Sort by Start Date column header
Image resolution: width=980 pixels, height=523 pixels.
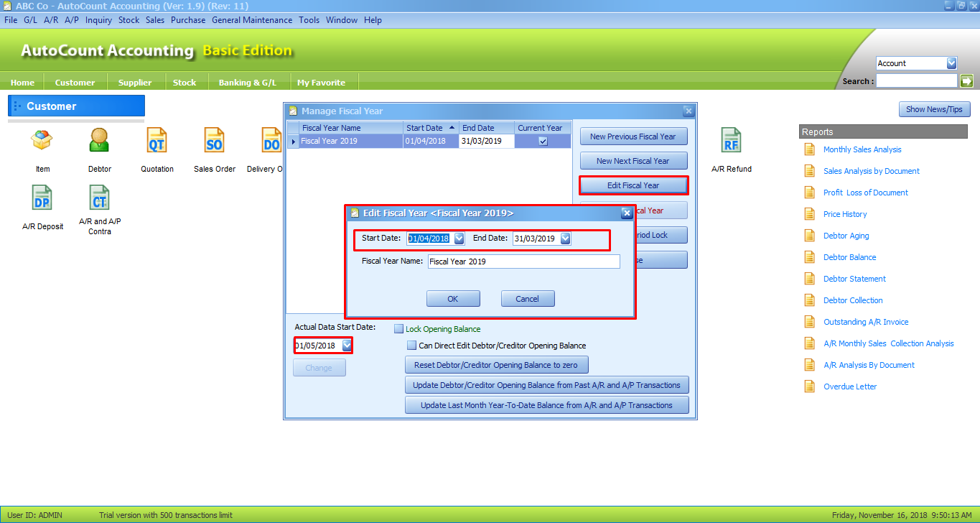(431, 128)
